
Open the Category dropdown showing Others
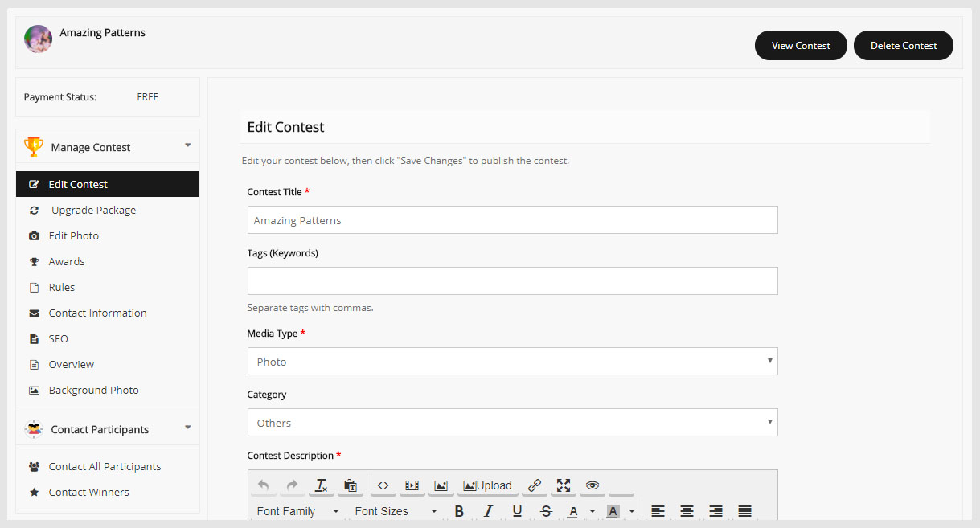512,423
